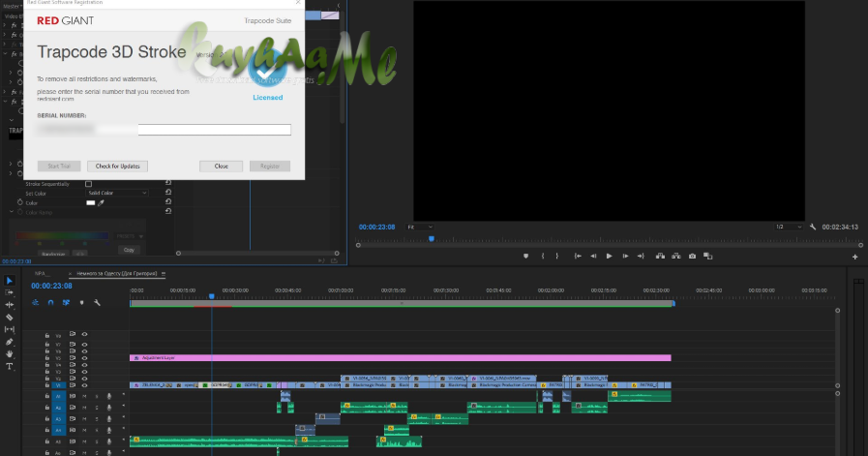The height and width of the screenshot is (456, 868).
Task: Select the Razor tool
Action: pyautogui.click(x=10, y=318)
